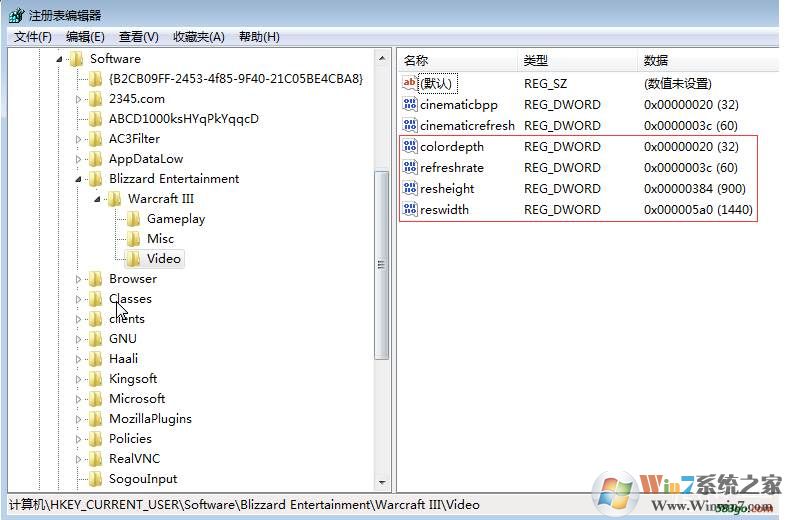Image resolution: width=789 pixels, height=520 pixels.
Task: Select the Blizzard Entertainment key
Action: pyautogui.click(x=174, y=179)
